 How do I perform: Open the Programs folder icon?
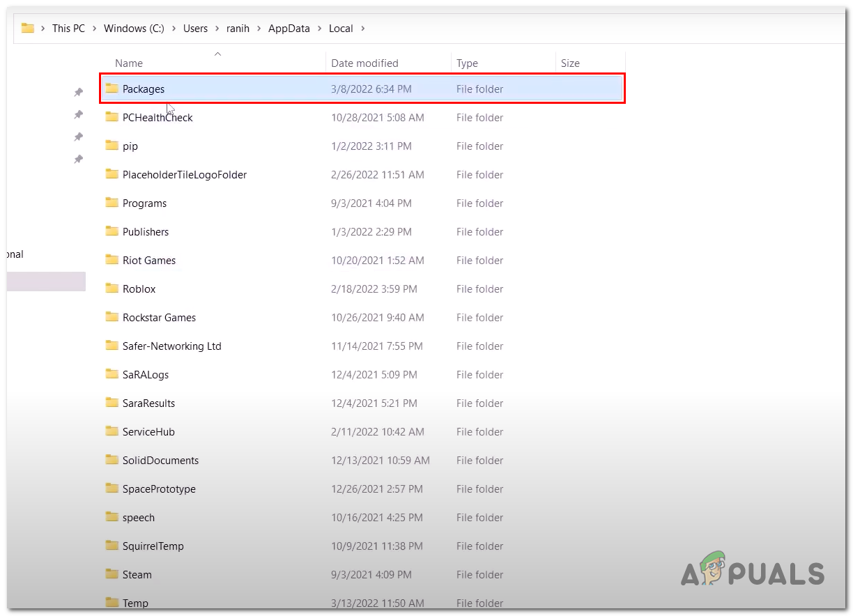point(112,203)
